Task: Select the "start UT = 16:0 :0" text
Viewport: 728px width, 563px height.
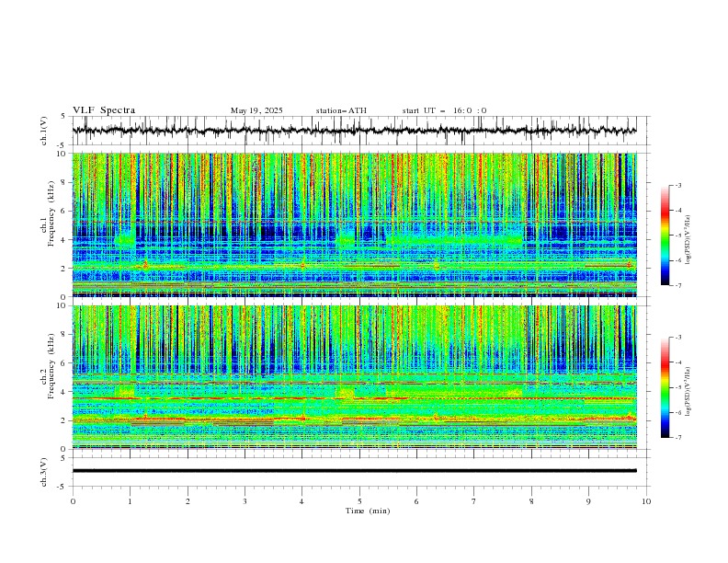Action: click(x=444, y=110)
